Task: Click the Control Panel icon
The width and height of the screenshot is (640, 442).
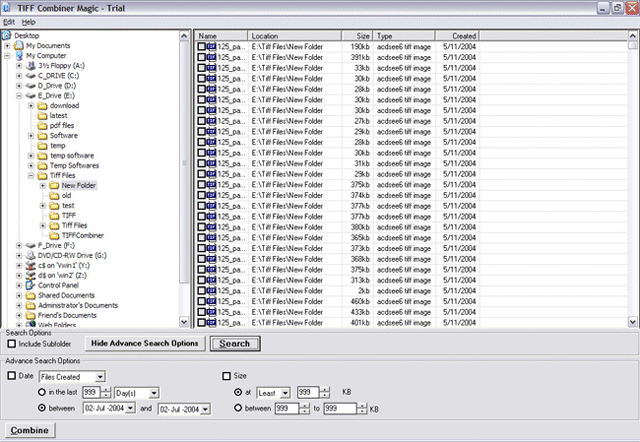Action: pos(31,285)
